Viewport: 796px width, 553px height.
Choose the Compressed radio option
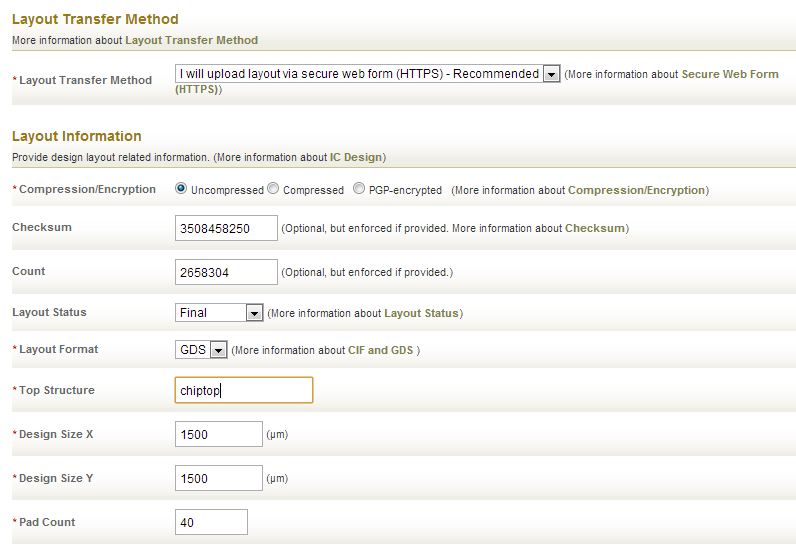tap(273, 188)
